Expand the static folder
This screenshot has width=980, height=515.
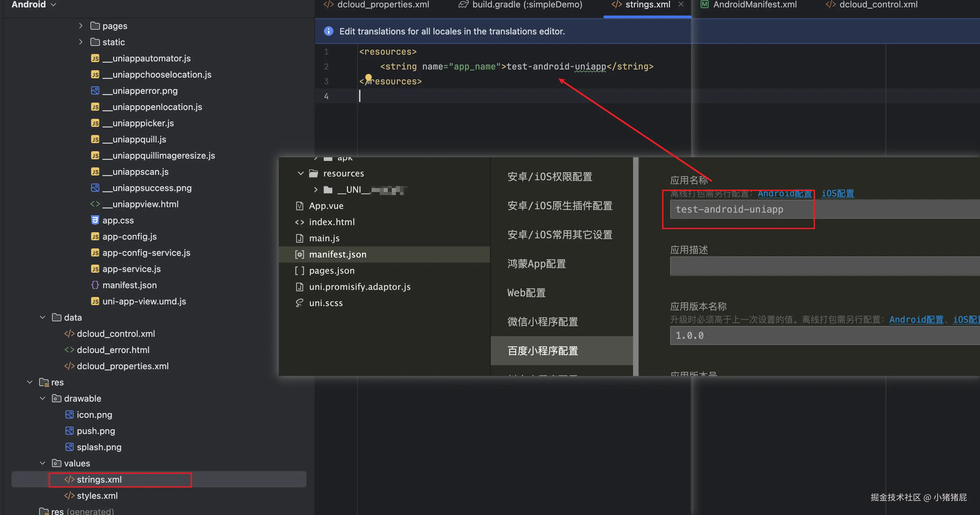tap(81, 42)
